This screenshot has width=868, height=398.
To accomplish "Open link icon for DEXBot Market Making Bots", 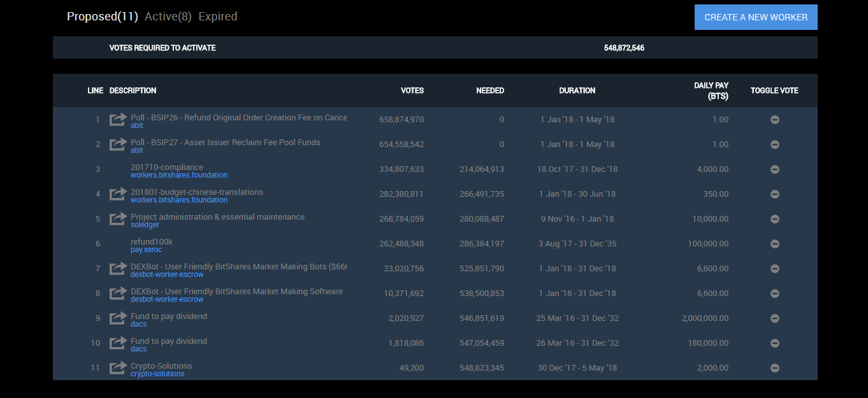I will pyautogui.click(x=118, y=268).
